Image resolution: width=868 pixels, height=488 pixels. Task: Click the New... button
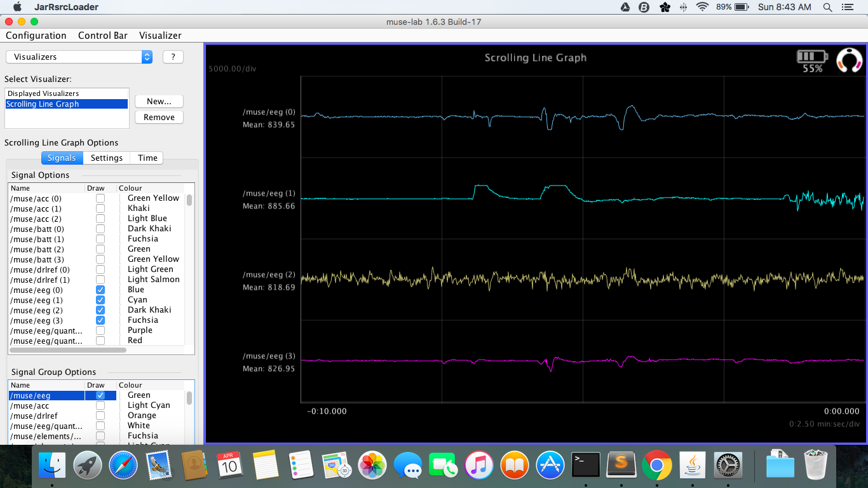tap(159, 101)
